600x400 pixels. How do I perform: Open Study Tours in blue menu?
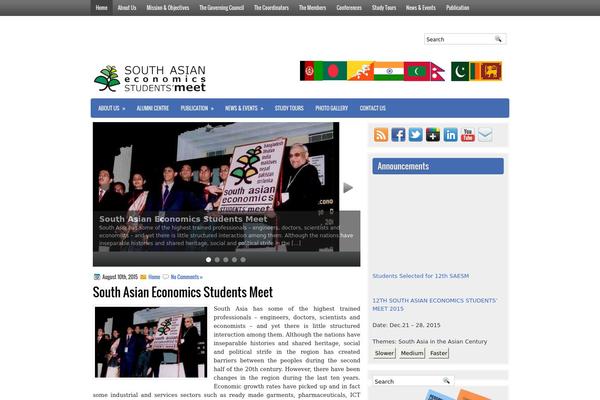(x=289, y=108)
